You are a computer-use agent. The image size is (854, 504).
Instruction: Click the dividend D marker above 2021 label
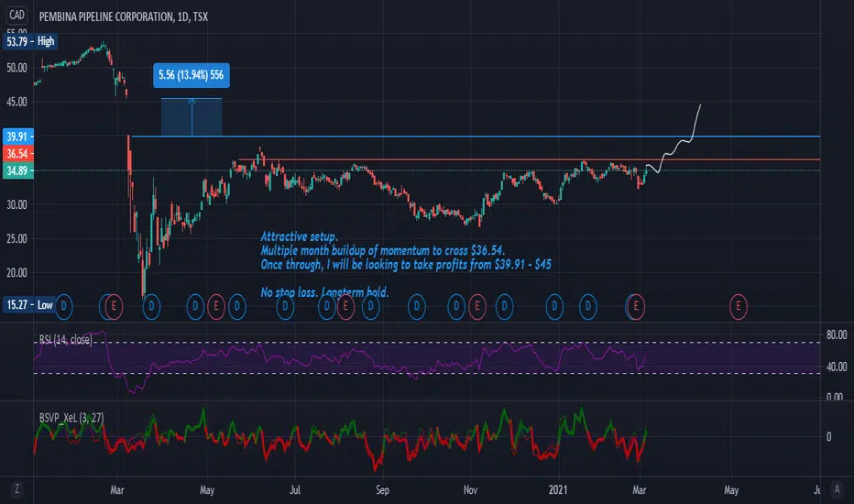(x=554, y=306)
